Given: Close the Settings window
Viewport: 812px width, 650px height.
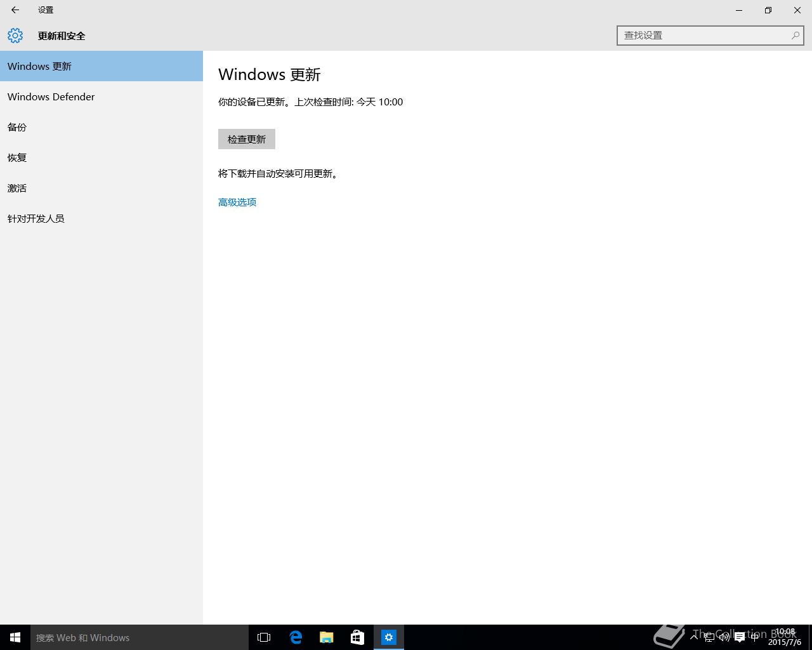Looking at the screenshot, I should 797,10.
